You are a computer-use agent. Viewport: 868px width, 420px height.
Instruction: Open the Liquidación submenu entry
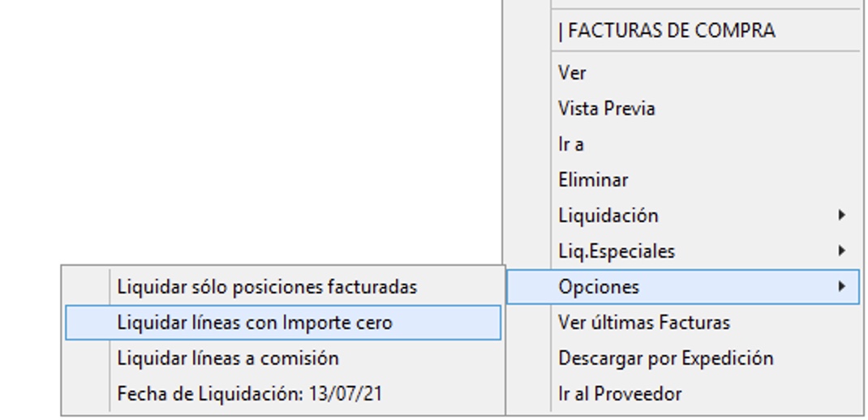coord(608,216)
